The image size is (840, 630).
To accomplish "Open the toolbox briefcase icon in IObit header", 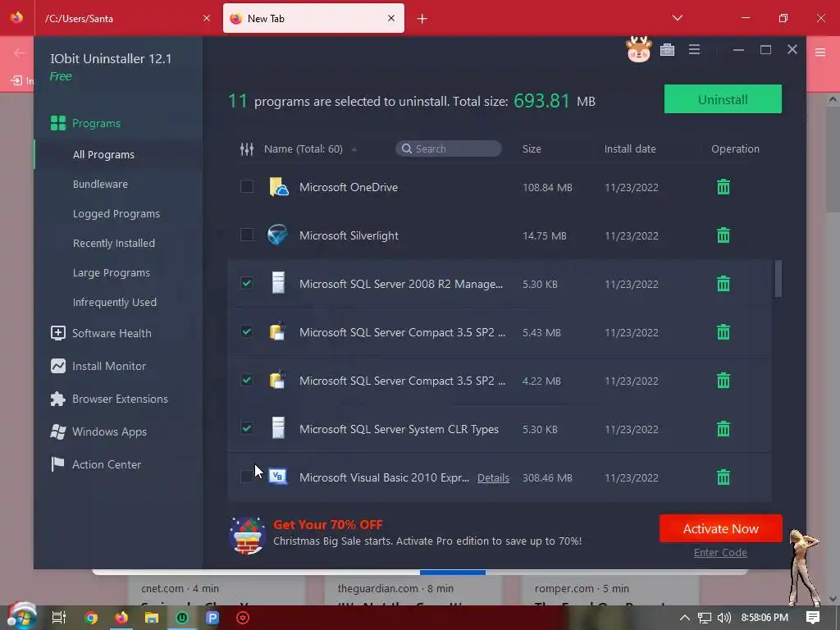I will click(667, 50).
